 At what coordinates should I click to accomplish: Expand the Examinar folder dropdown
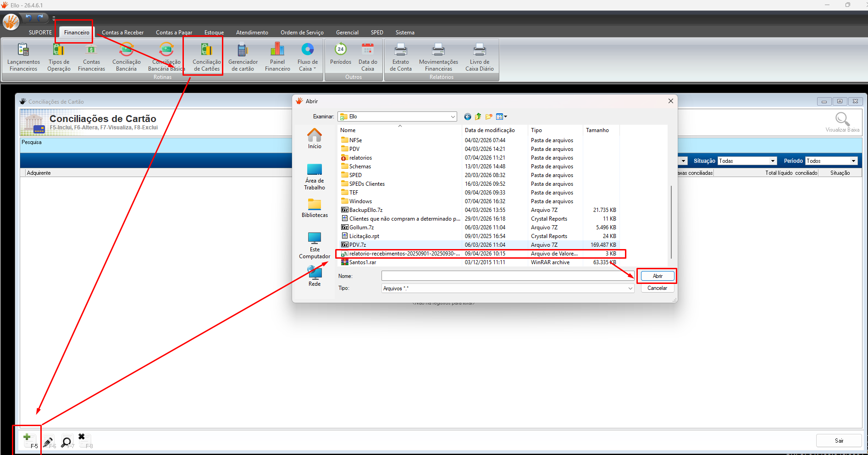pyautogui.click(x=453, y=117)
